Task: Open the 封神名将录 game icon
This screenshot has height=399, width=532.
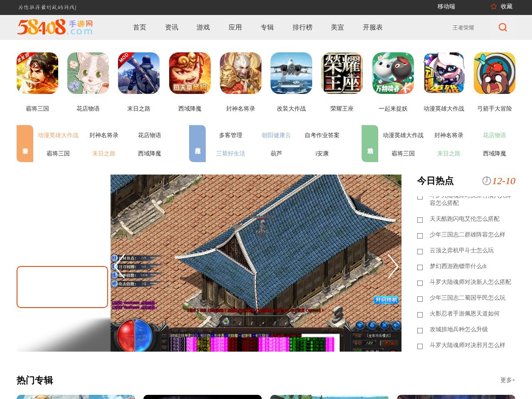Action: (241, 73)
